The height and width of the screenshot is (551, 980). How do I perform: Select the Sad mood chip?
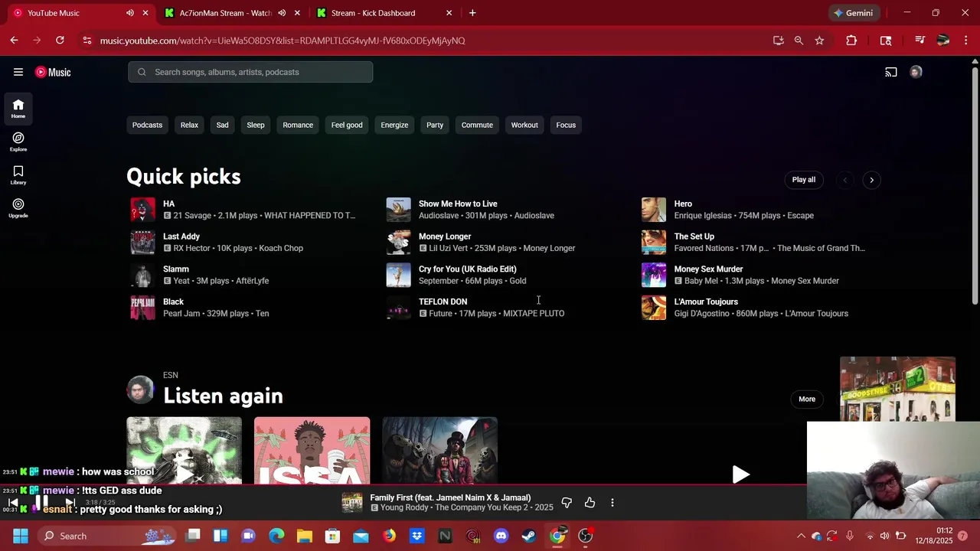pyautogui.click(x=222, y=125)
